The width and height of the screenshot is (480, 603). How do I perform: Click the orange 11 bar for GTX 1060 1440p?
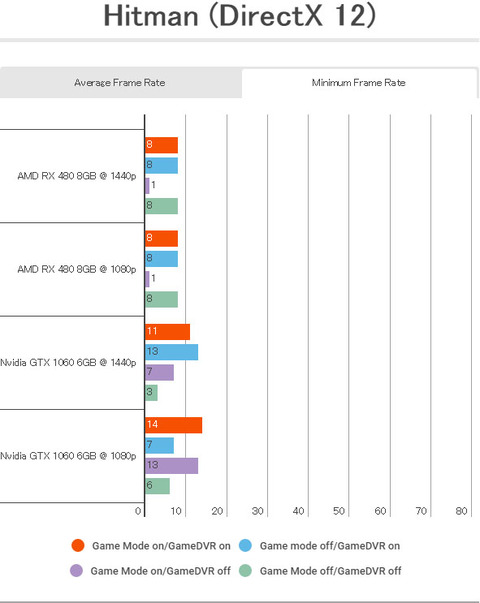(x=167, y=332)
